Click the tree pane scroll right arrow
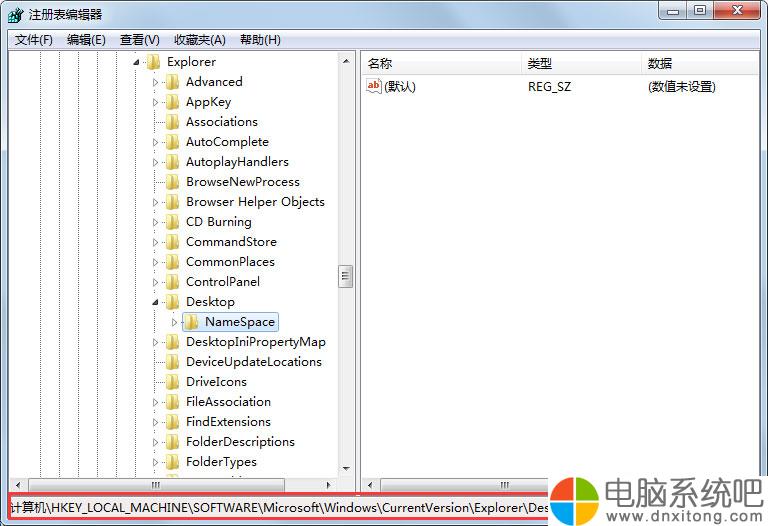The width and height of the screenshot is (768, 526). coord(329,485)
